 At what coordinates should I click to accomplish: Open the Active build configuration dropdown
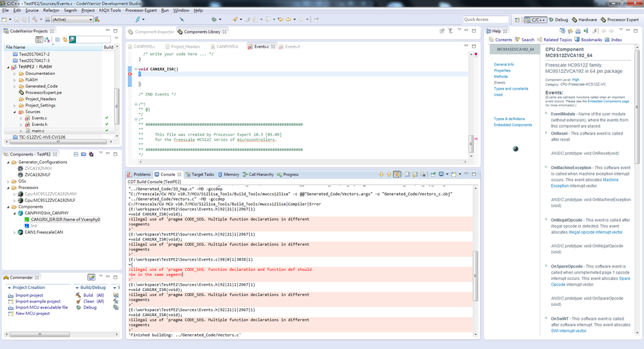pos(72,19)
